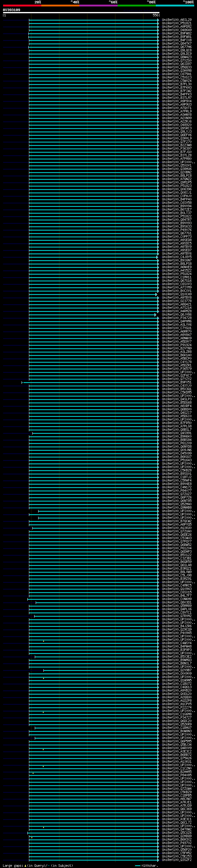Select the UniRef100_Q2V9B7 label
This screenshot has width=197, height=868.
(x=176, y=670)
